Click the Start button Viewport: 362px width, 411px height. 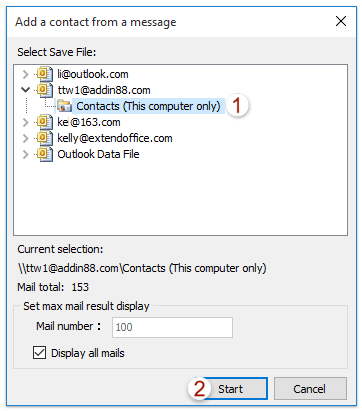coord(235,389)
